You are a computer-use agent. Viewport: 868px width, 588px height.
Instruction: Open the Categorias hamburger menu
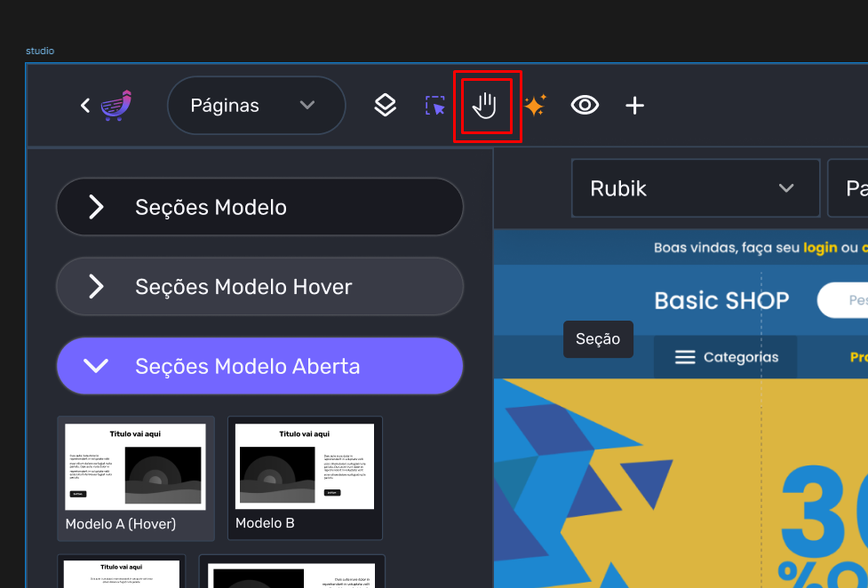click(x=725, y=357)
